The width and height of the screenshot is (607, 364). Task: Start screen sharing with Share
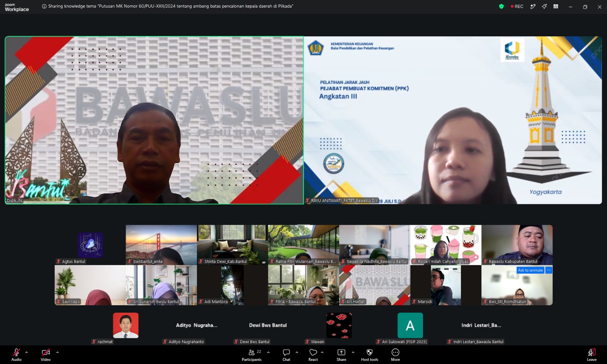[x=341, y=355]
